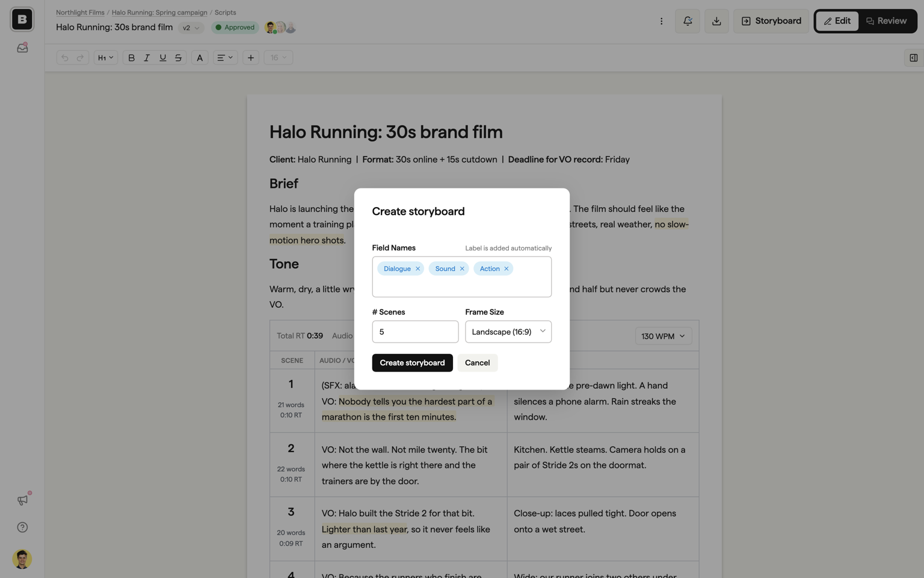Click the redo arrow icon
Viewport: 924px width, 578px height.
[80, 58]
